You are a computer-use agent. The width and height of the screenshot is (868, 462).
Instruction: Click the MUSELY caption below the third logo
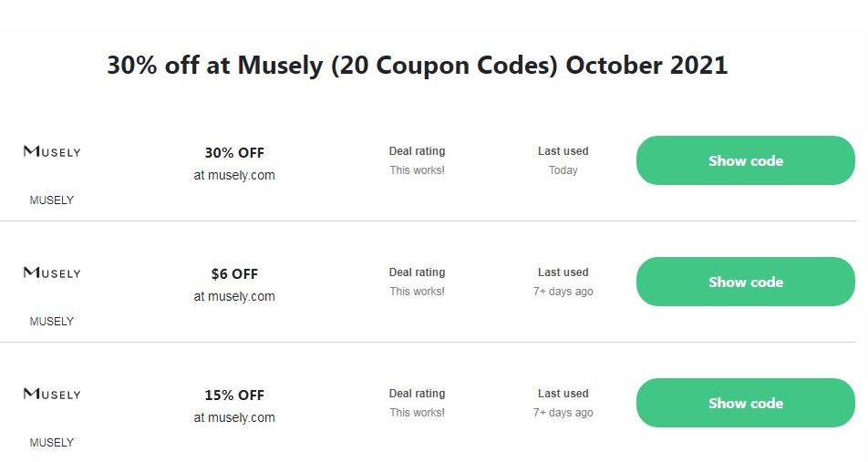pos(52,443)
